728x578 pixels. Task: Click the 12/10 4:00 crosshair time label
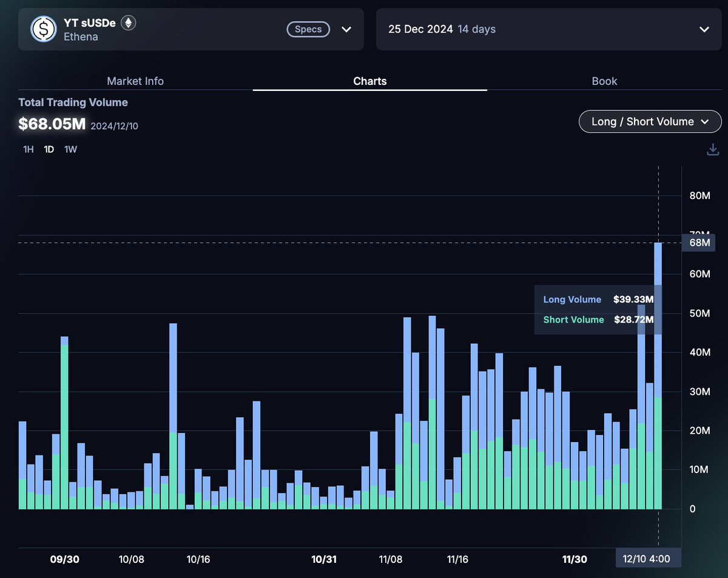click(x=649, y=559)
